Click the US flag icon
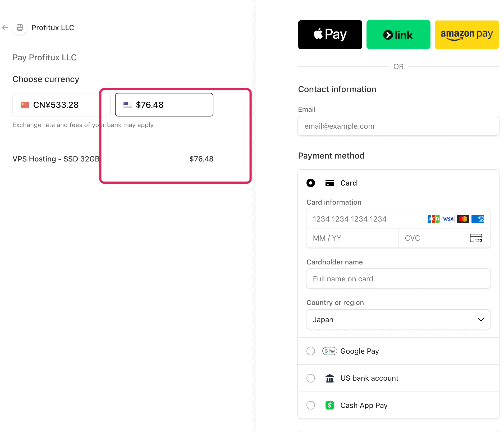The image size is (504, 432). point(128,105)
